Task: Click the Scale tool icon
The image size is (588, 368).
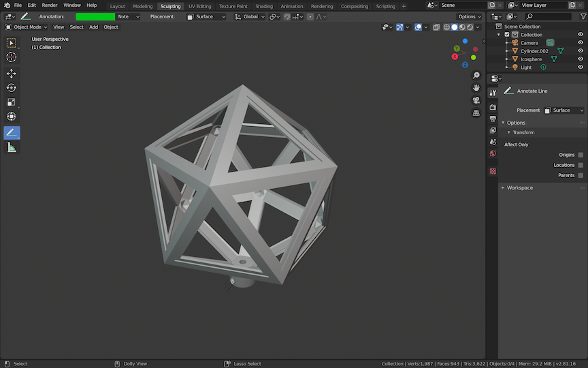Action: click(x=12, y=102)
